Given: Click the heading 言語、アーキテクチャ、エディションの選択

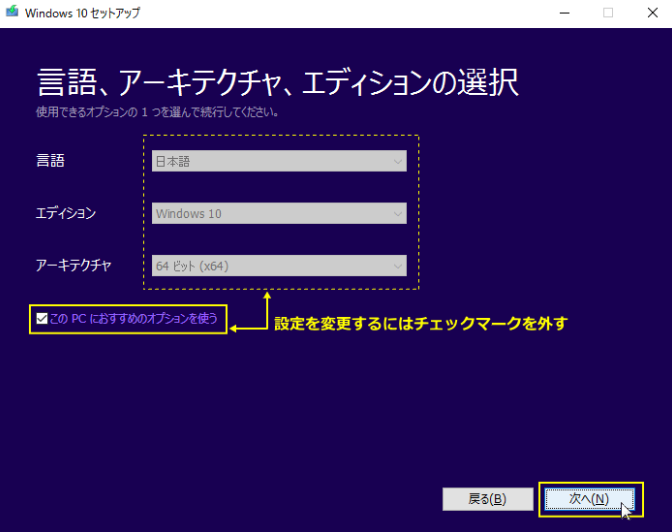Looking at the screenshot, I should (278, 82).
